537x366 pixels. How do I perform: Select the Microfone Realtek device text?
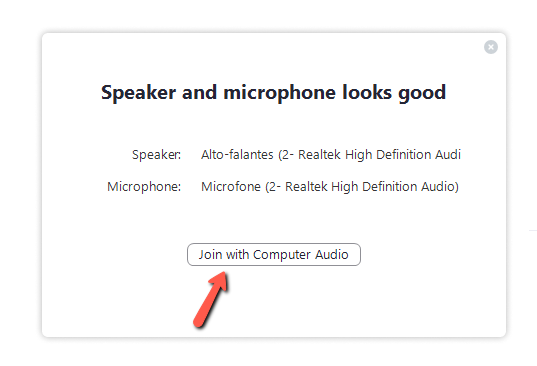(330, 187)
